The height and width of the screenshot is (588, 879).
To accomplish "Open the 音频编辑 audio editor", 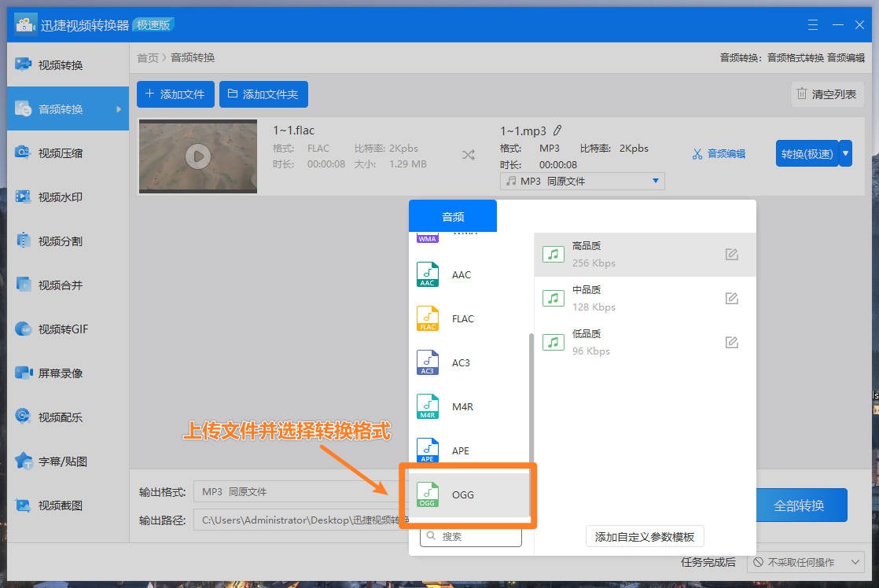I will click(719, 153).
